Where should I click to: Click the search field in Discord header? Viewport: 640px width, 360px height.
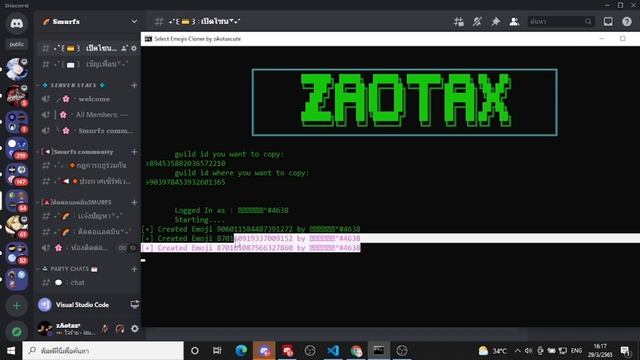coord(560,22)
